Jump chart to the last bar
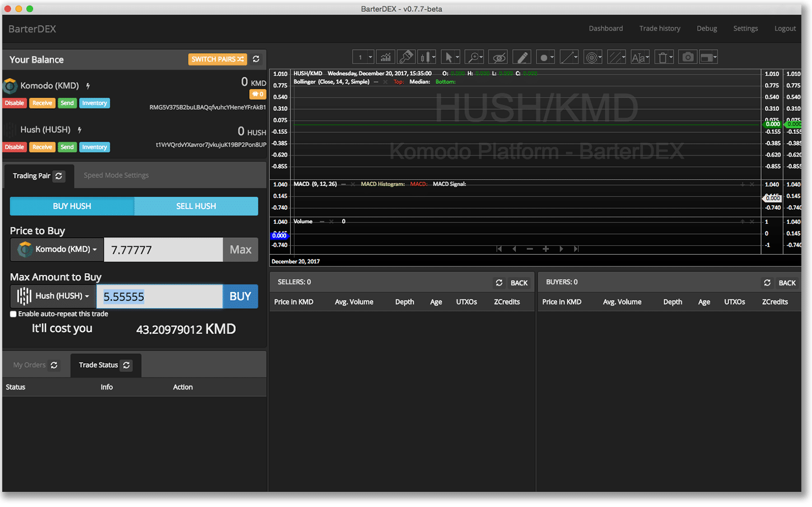Screen dimensions: 812x507 (x=576, y=248)
